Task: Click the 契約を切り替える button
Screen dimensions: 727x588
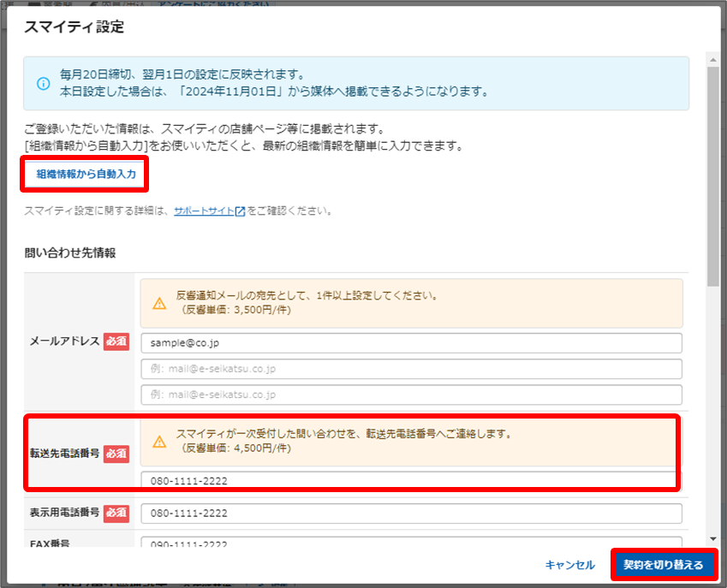Action: click(x=664, y=565)
